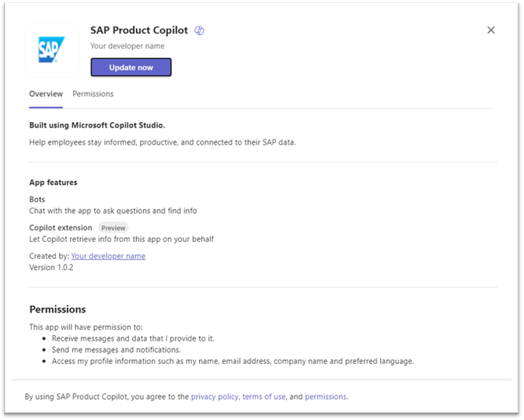Click the Copilot badge beside app title
524x420 pixels.
200,30
